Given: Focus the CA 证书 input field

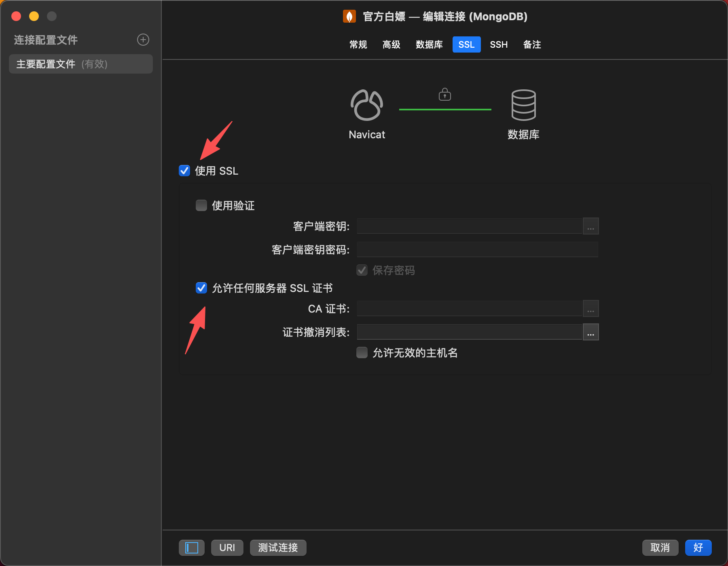Looking at the screenshot, I should (470, 308).
